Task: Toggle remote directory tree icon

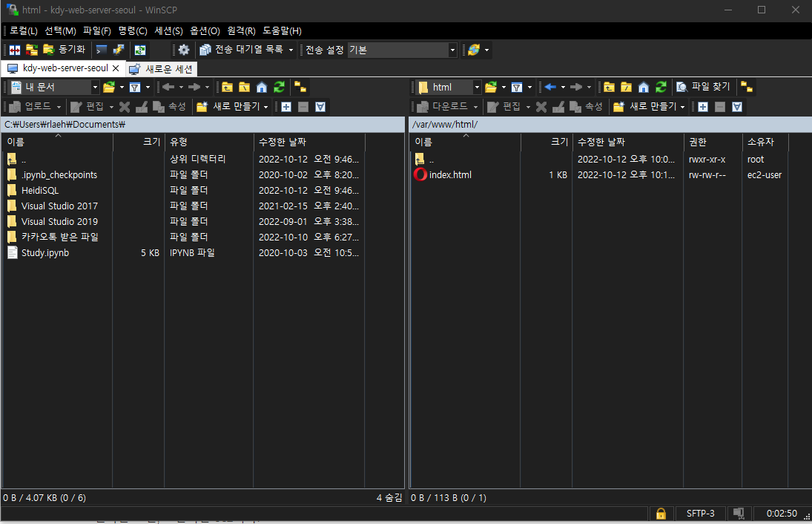Action: [746, 87]
